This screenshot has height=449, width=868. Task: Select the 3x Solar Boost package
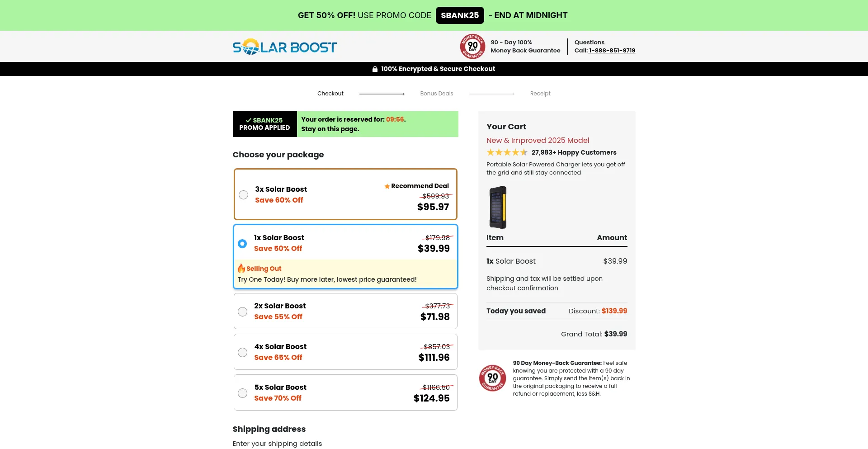[x=243, y=195]
